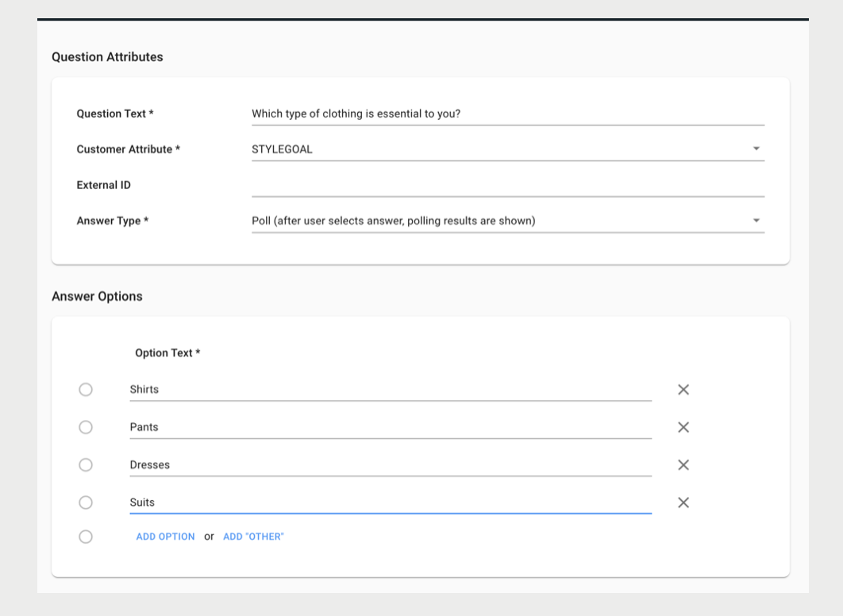Click the Question Attributes heading

tap(107, 57)
